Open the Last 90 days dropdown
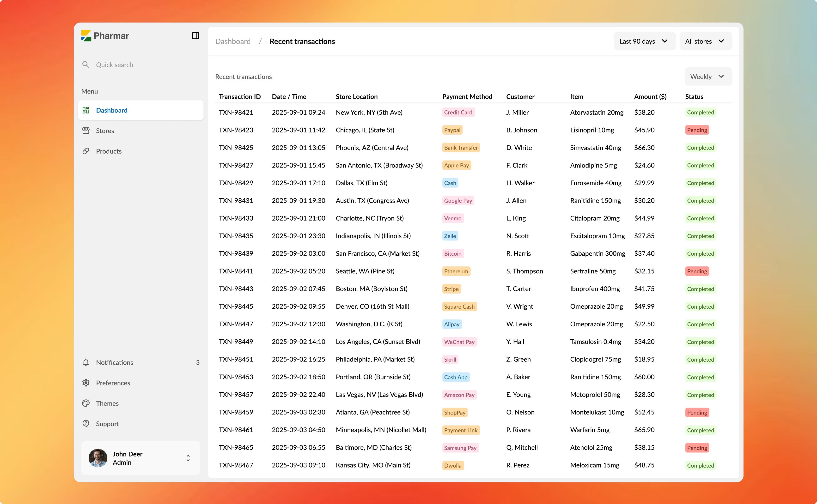Image resolution: width=817 pixels, height=504 pixels. coord(644,41)
